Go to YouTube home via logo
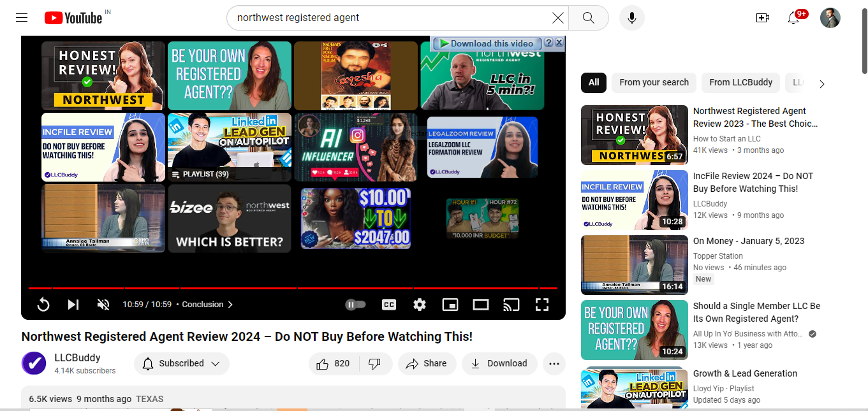 click(73, 18)
